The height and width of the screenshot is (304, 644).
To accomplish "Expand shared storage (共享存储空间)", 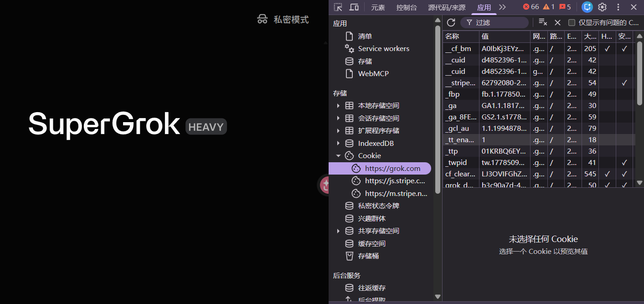I will tap(338, 231).
